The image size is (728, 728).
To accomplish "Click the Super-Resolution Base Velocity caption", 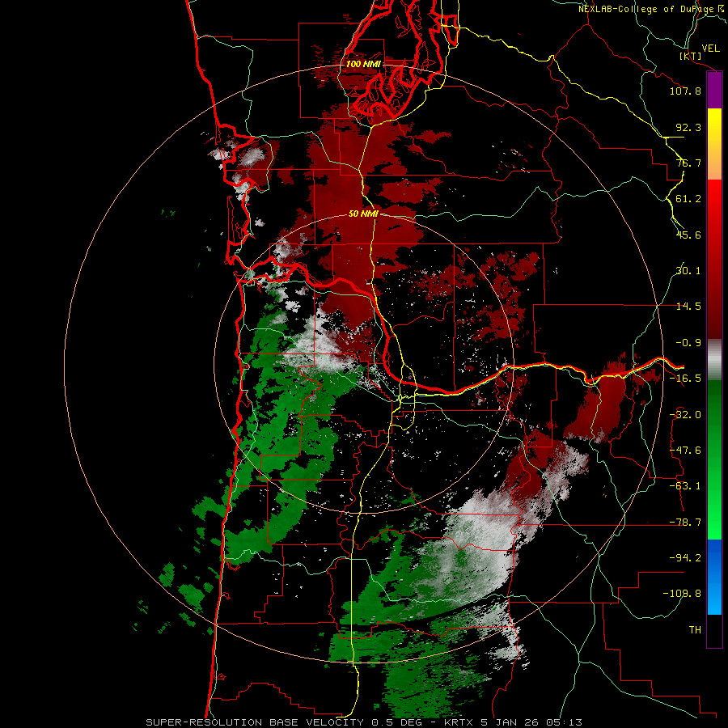I will coord(363,722).
